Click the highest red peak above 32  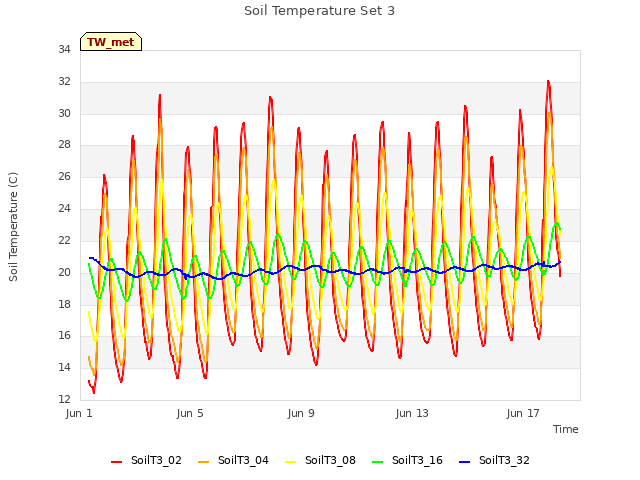coord(548,82)
